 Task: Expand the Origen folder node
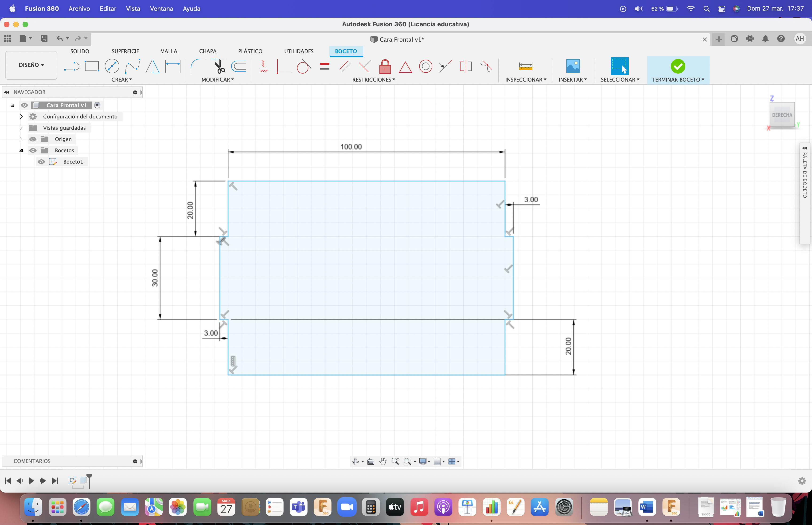[x=21, y=139]
